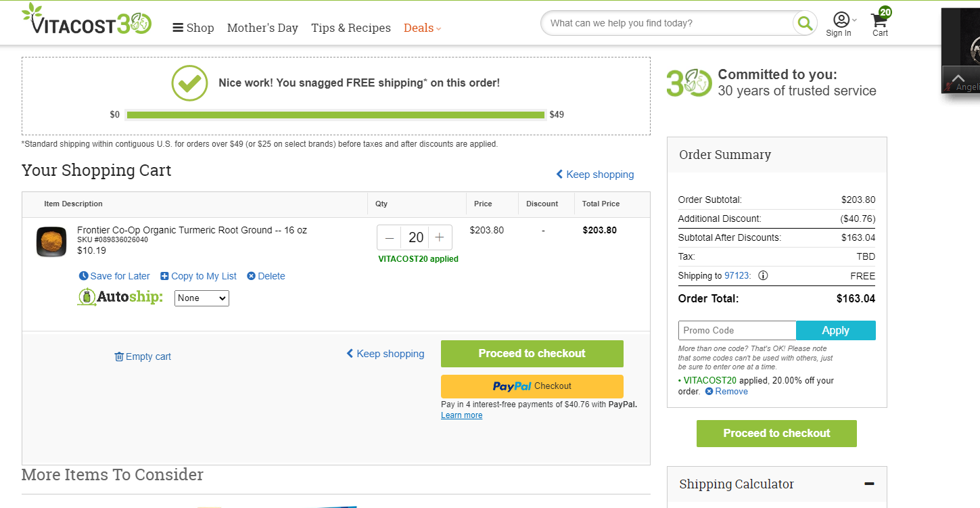This screenshot has height=508, width=980.
Task: Open Frontier Co-Op Organic Turmeric product link
Action: pos(192,230)
